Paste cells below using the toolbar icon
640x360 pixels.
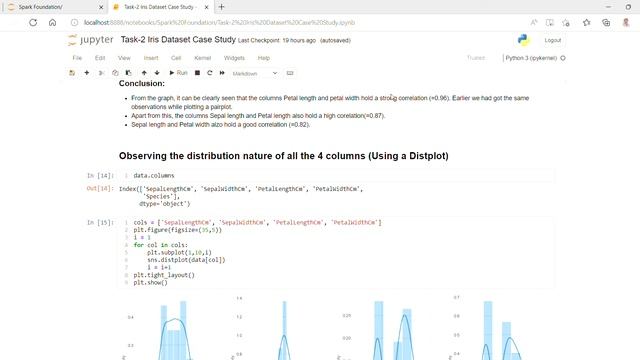129,73
